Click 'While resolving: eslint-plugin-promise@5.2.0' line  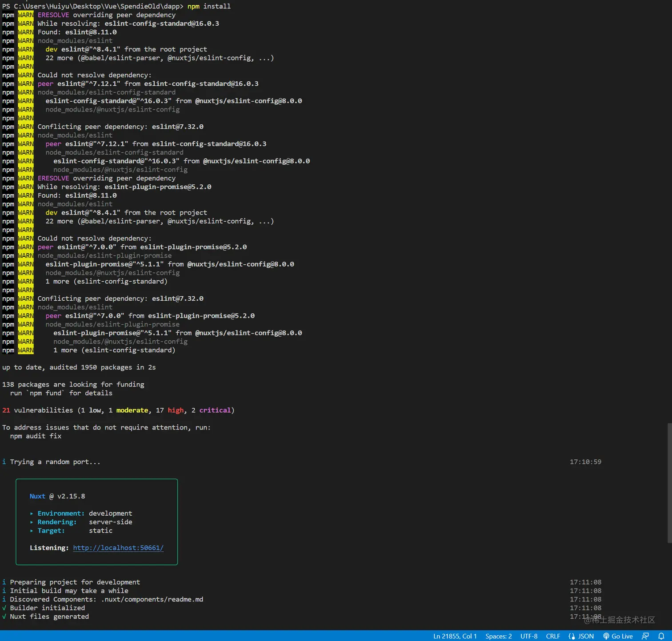coord(124,187)
